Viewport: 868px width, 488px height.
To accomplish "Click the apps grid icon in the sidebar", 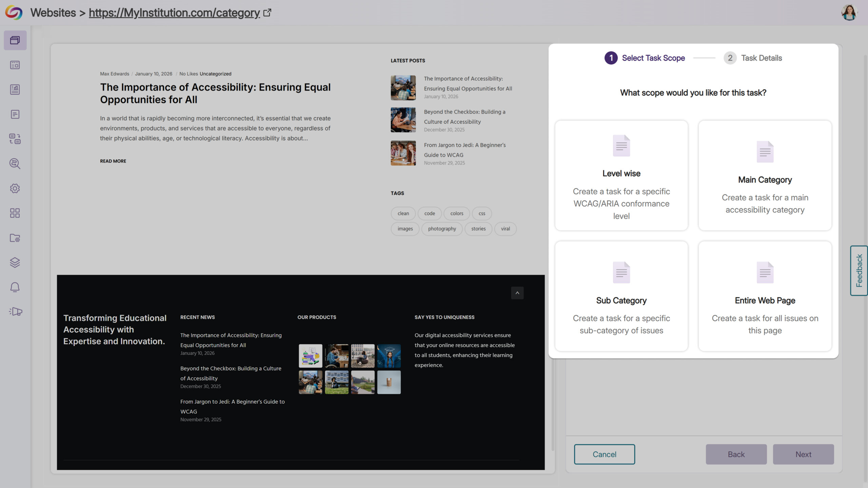I will 15,213.
